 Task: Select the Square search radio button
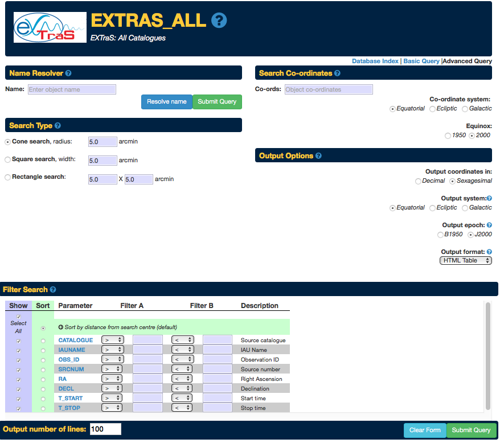pyautogui.click(x=7, y=160)
